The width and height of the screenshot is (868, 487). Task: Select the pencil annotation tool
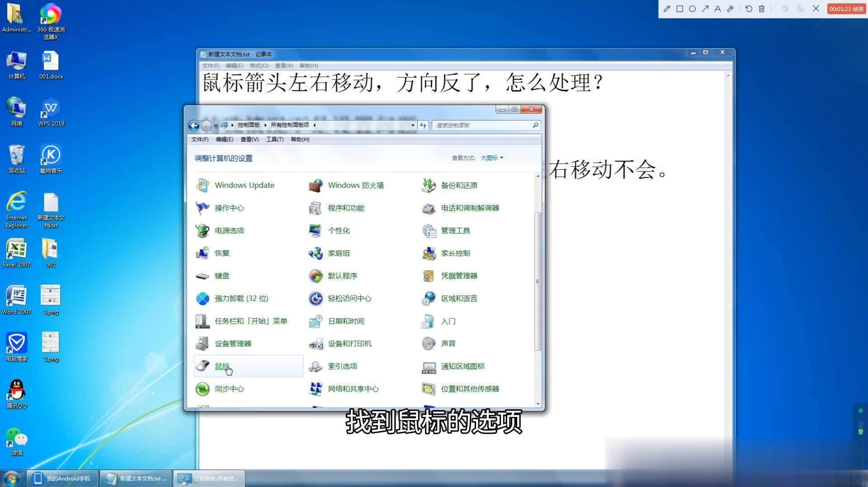[667, 9]
